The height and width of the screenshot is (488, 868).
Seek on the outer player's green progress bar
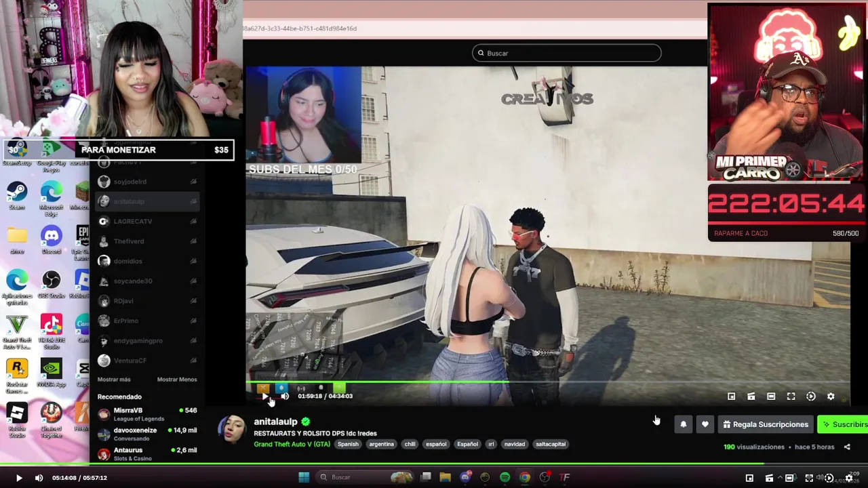point(434,464)
